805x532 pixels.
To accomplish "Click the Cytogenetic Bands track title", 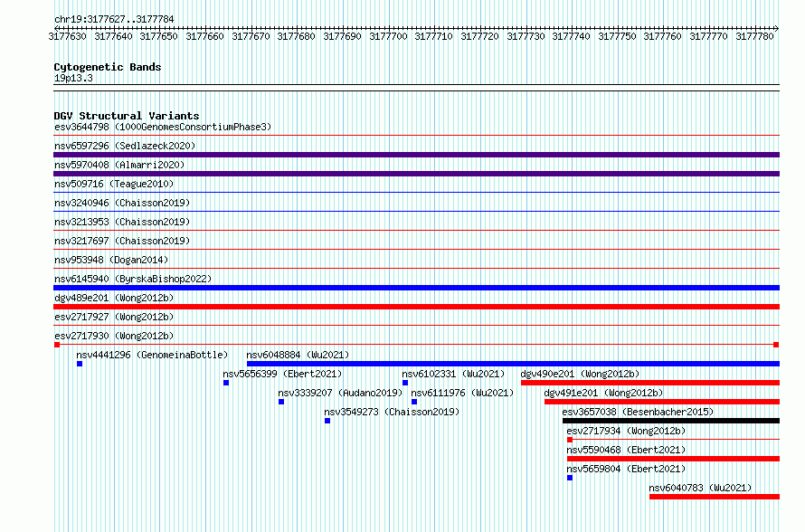I will click(x=107, y=67).
